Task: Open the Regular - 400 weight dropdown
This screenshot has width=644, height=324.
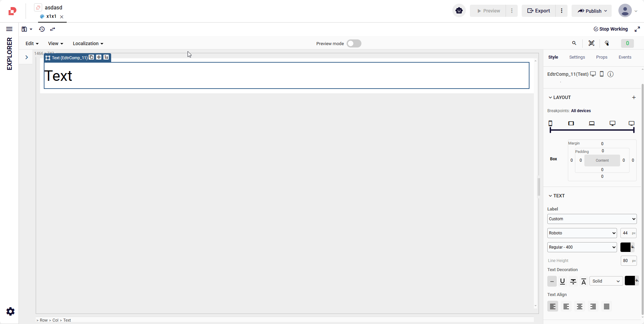Action: [582, 247]
